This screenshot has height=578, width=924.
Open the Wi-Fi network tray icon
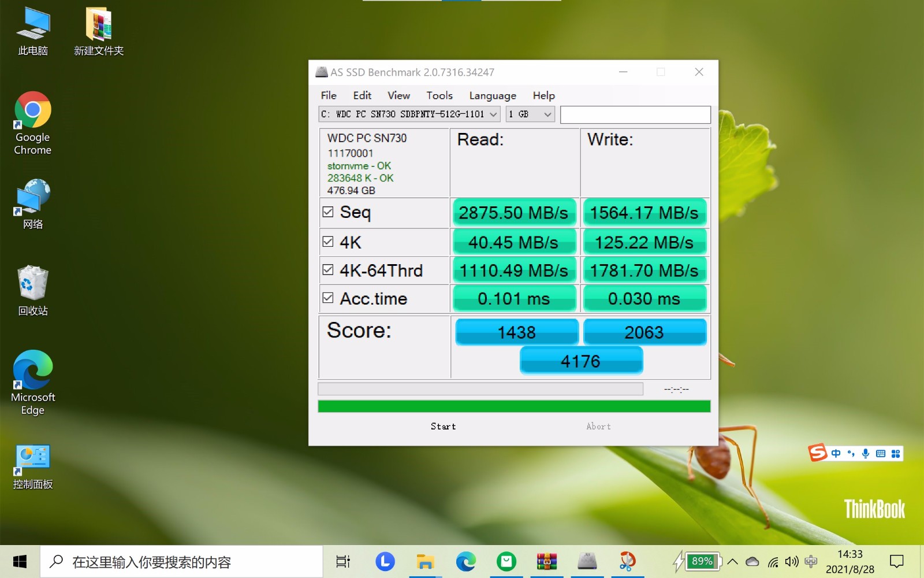click(773, 561)
